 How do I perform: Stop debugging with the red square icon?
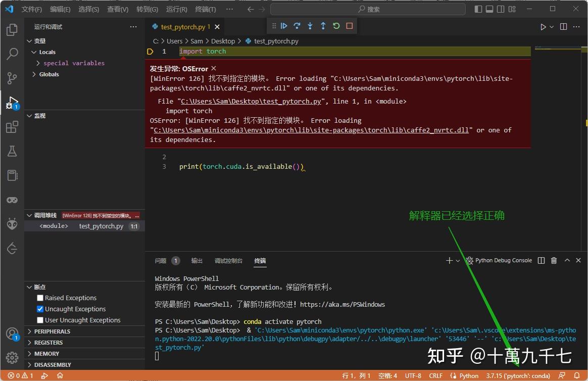[x=349, y=25]
